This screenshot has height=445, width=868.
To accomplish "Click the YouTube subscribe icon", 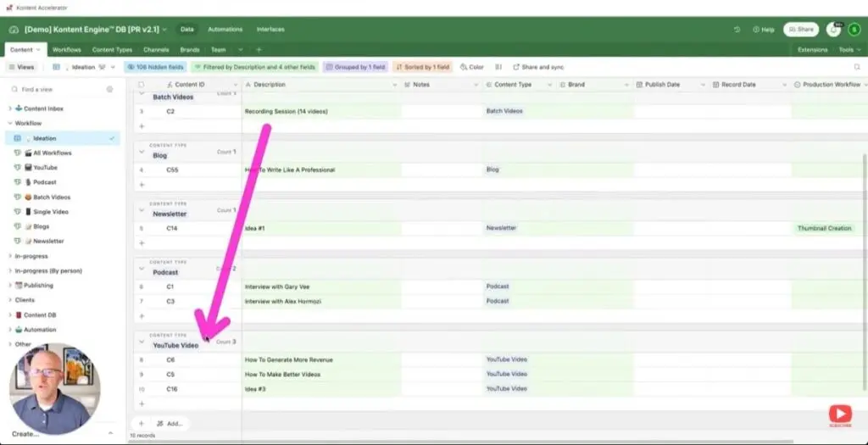I will point(840,414).
